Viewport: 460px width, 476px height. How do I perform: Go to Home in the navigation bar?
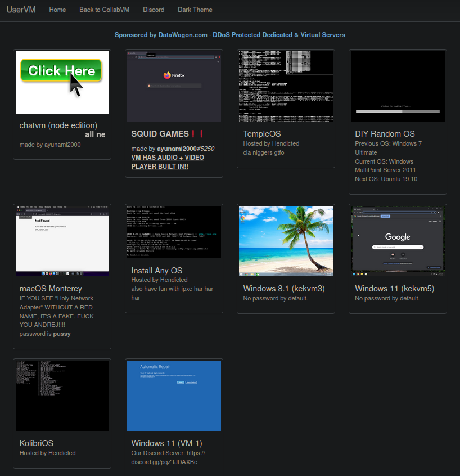tap(57, 10)
